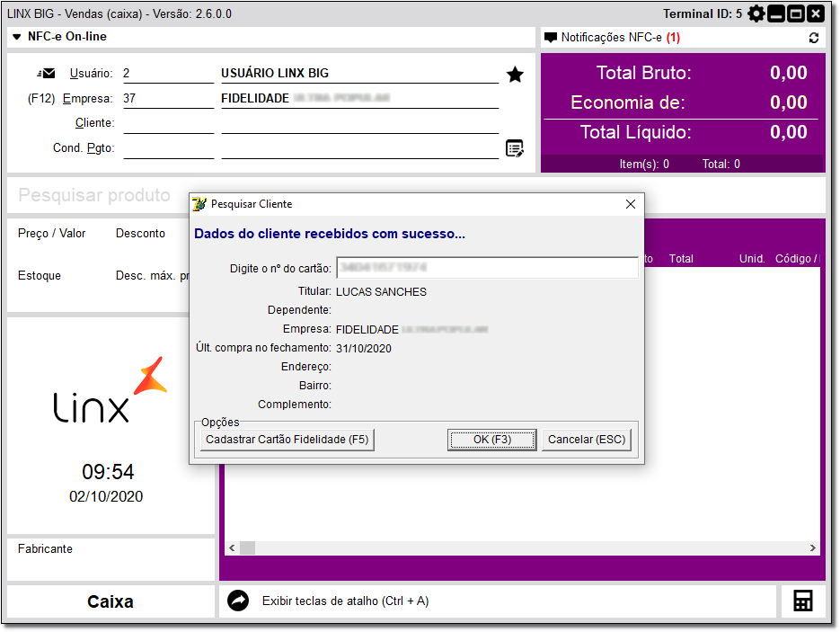Click Exibir teclas de atalho link
840x632 pixels.
point(346,601)
